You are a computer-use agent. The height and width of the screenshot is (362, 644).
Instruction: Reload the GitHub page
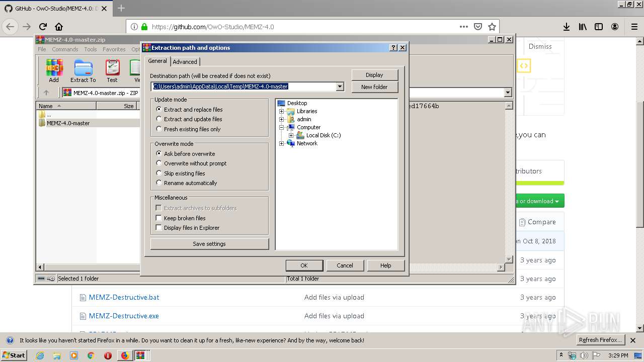pos(43,27)
